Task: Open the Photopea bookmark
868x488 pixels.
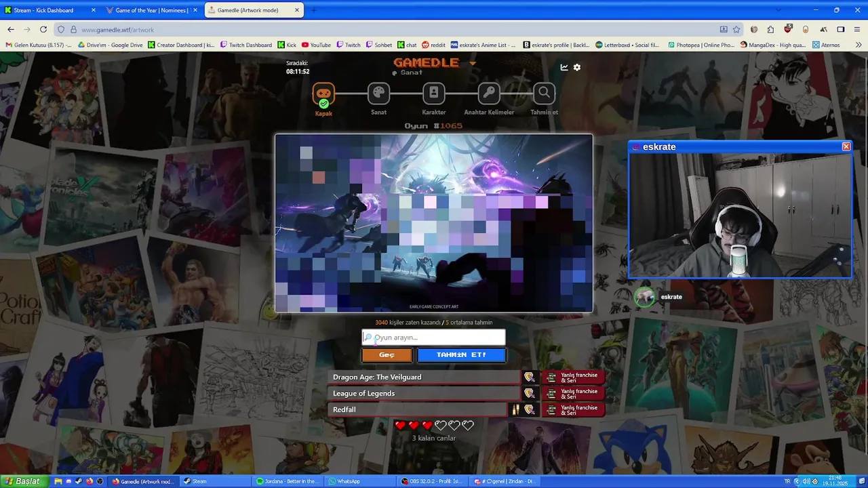Action: click(x=701, y=45)
